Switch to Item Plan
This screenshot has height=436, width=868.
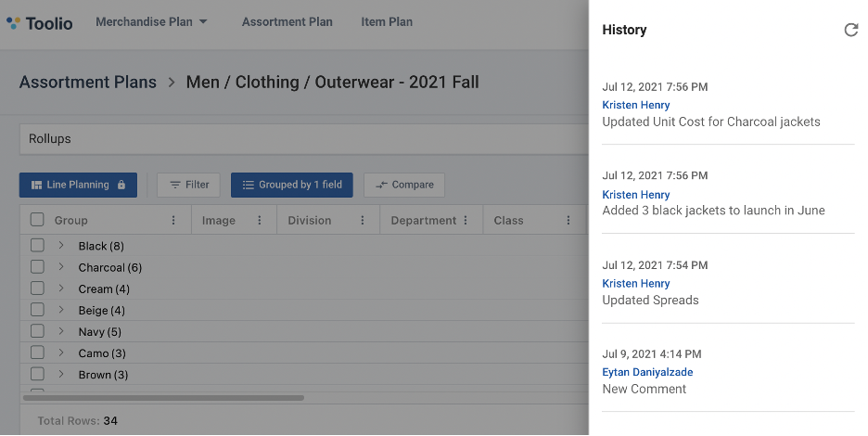tap(387, 22)
